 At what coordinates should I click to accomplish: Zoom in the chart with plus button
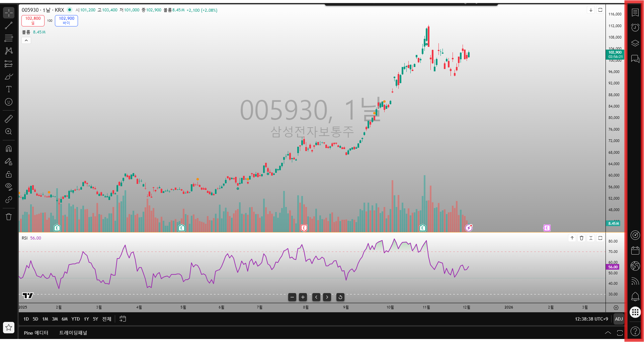coord(303,297)
